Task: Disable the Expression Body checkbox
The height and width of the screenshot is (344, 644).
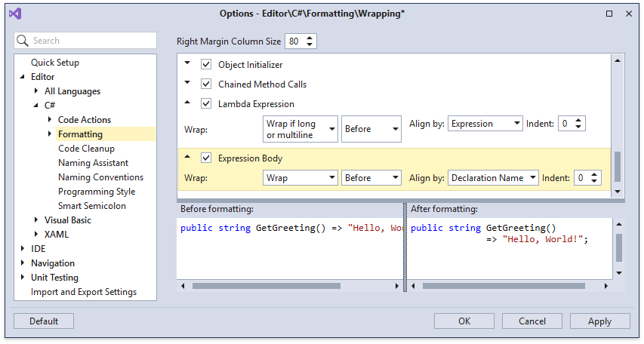Action: (x=206, y=158)
